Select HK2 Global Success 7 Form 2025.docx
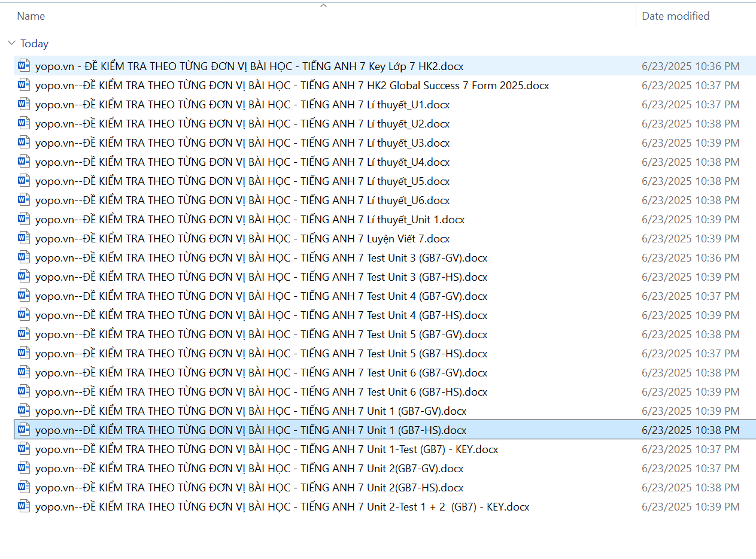 (x=292, y=85)
